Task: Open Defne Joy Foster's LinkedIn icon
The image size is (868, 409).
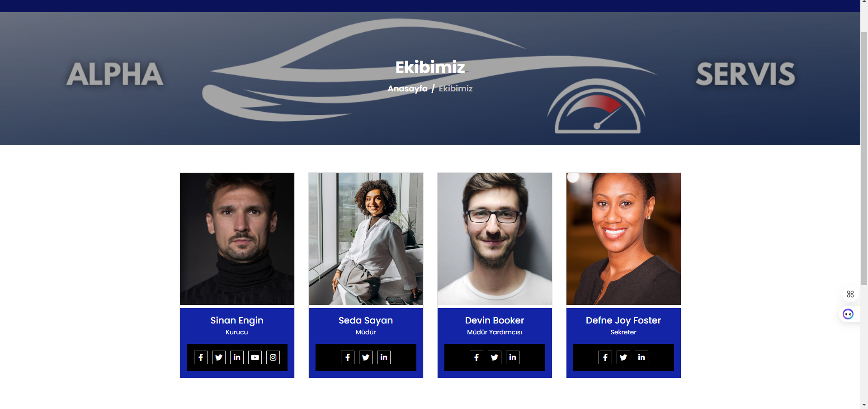Action: click(x=642, y=357)
